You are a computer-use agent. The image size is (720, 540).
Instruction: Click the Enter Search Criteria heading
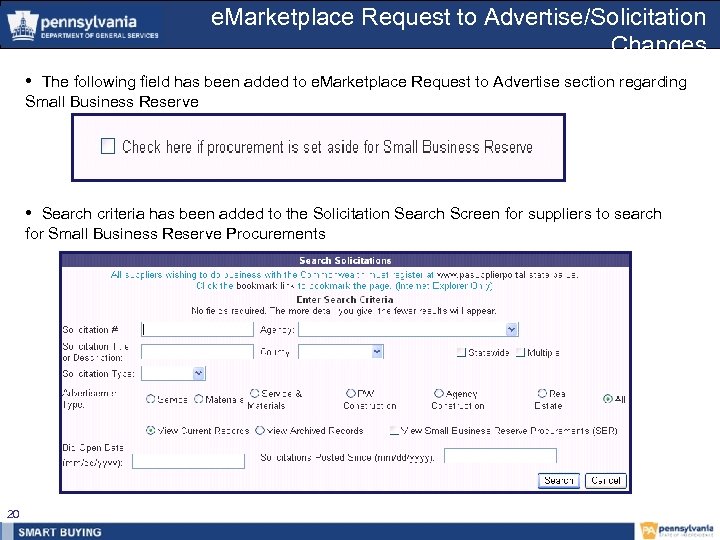(x=345, y=299)
